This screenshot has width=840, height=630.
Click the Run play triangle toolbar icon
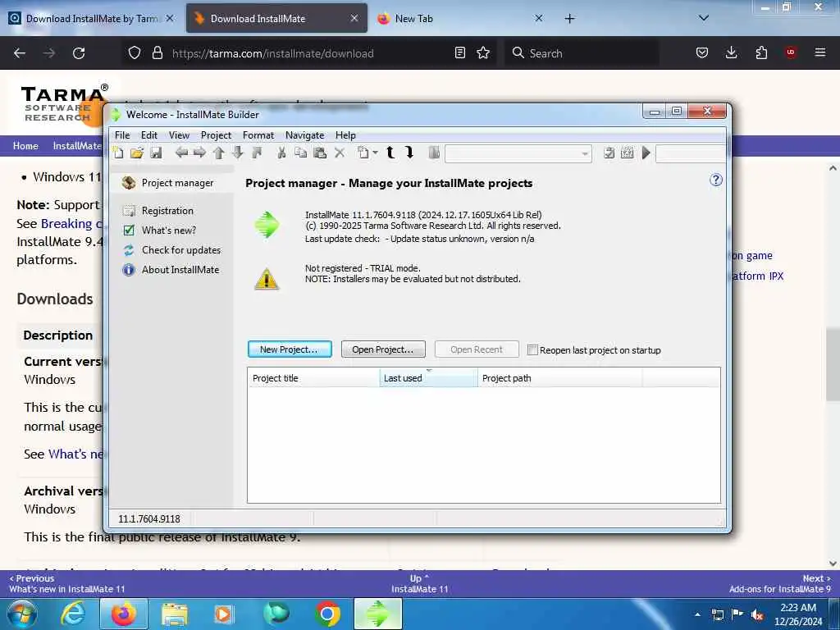point(646,153)
